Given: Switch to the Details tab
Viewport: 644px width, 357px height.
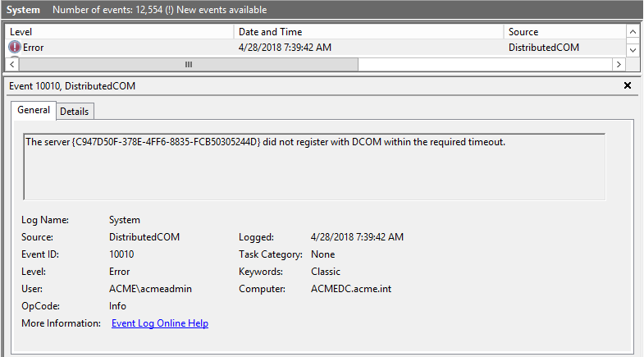Looking at the screenshot, I should coord(74,111).
